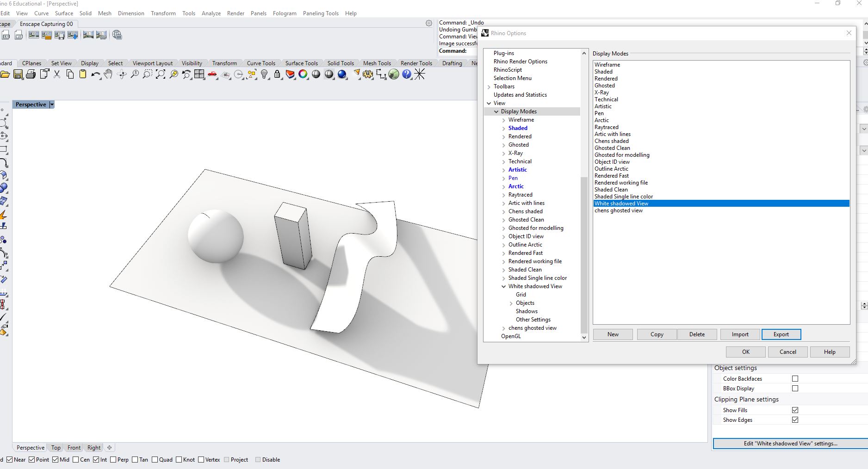Select Ghosted Clean in display modes list

[x=612, y=148]
